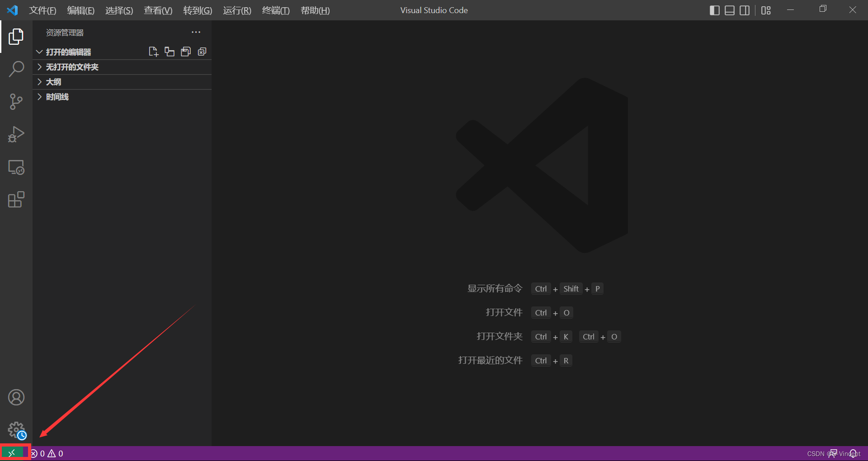Open the 编辑(E) menu
This screenshot has height=461, width=868.
coord(81,10)
